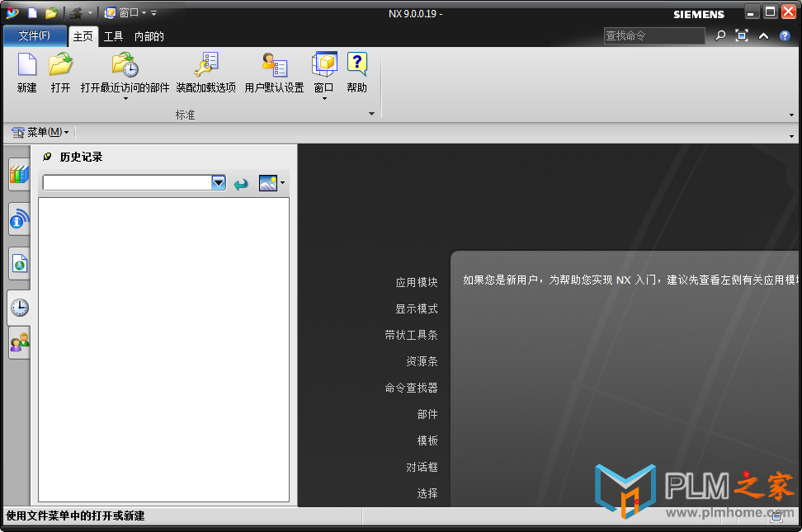Select 资源条 on the welcome page
The height and width of the screenshot is (532, 802).
pyautogui.click(x=422, y=361)
